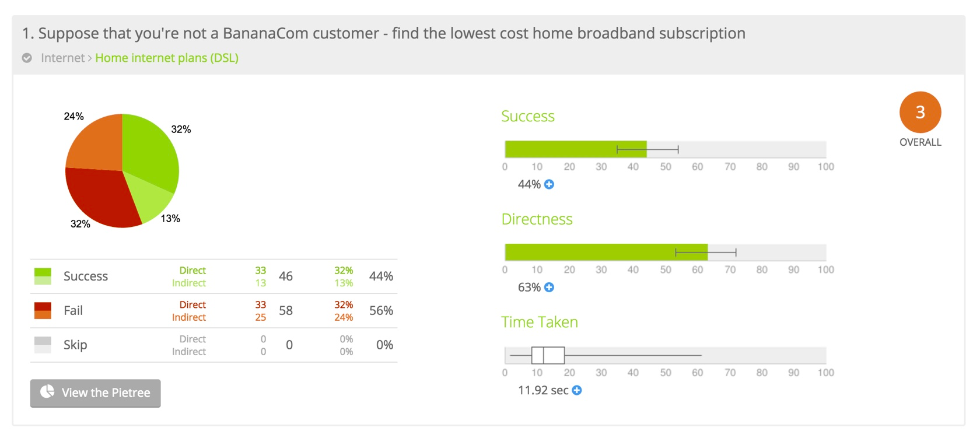
Task: Expand Time Taken details plus icon
Action: click(577, 391)
